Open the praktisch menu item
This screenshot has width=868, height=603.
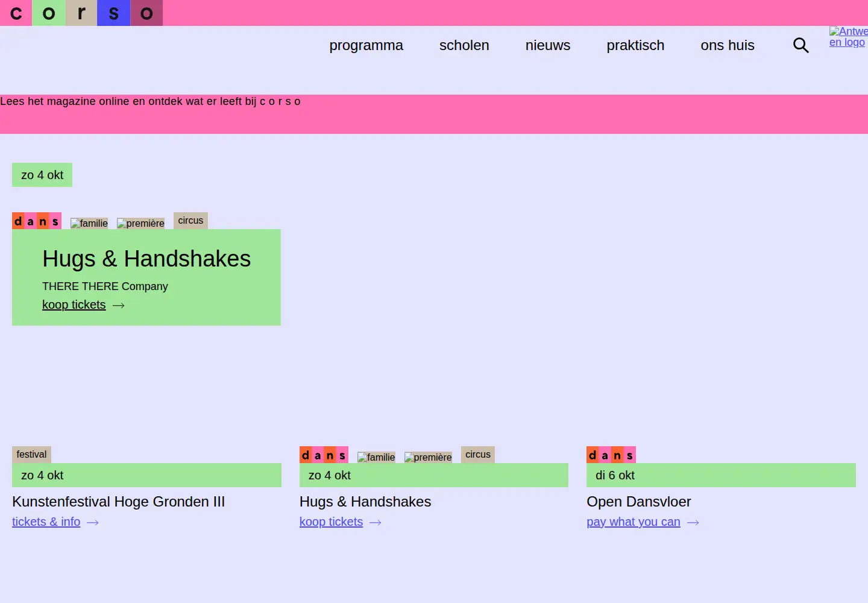point(635,45)
